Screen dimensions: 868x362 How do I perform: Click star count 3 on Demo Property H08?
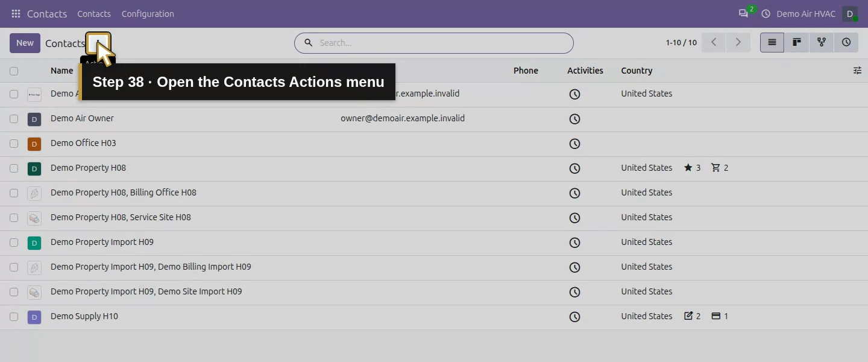[692, 168]
